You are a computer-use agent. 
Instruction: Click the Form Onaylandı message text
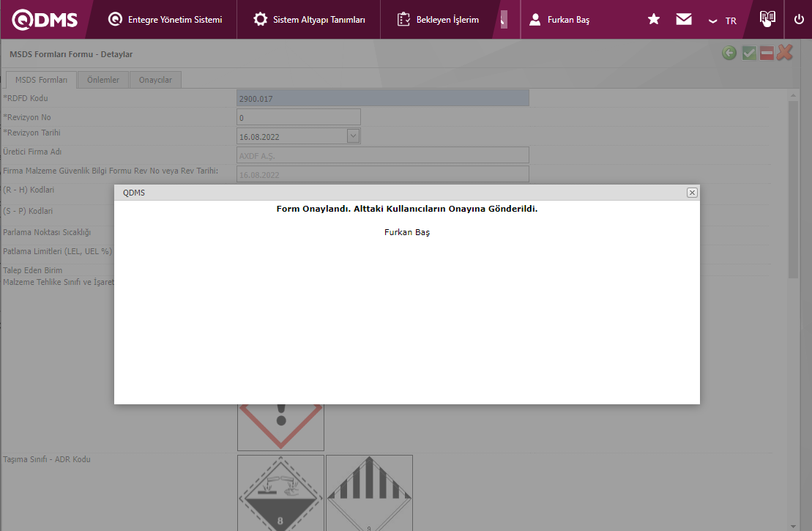click(407, 209)
